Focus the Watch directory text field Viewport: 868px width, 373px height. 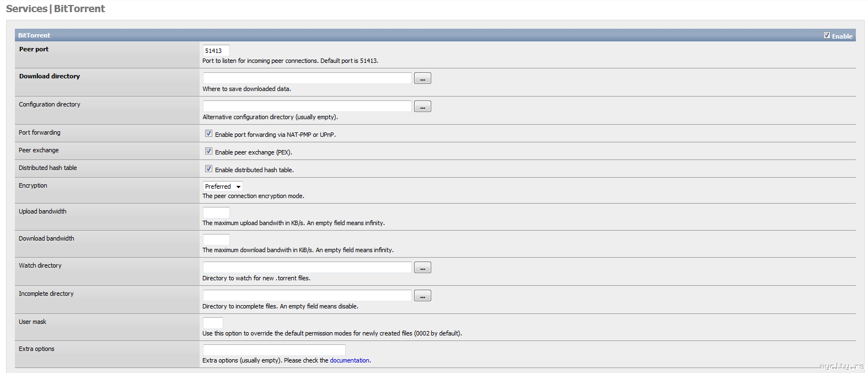point(307,268)
